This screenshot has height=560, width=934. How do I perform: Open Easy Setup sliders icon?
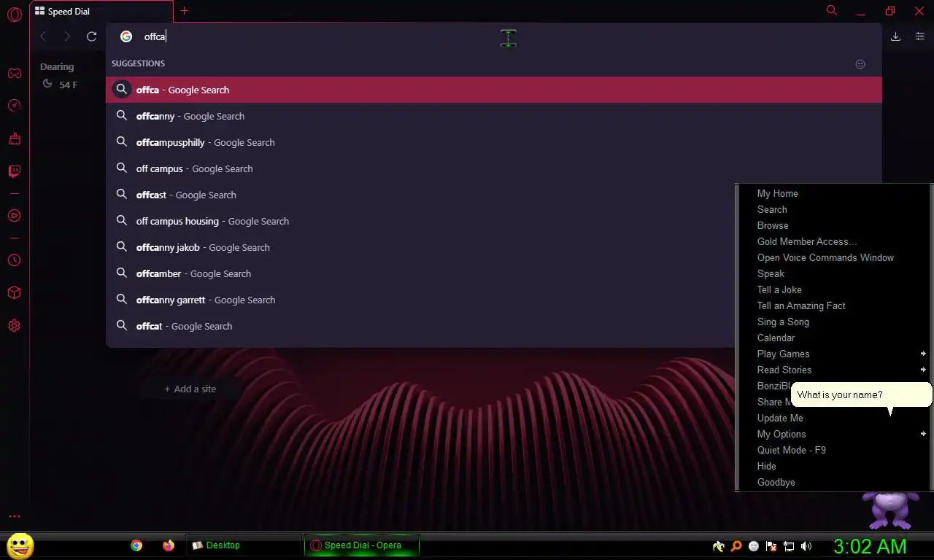tap(919, 36)
